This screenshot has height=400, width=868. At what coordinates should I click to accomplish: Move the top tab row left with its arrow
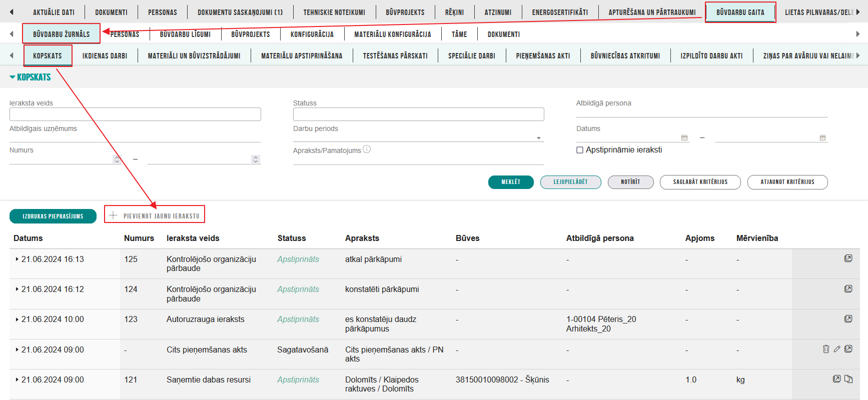[x=12, y=12]
